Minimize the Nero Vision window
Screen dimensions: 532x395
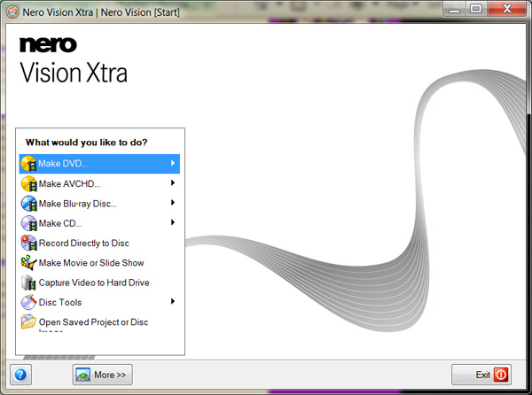(x=455, y=9)
